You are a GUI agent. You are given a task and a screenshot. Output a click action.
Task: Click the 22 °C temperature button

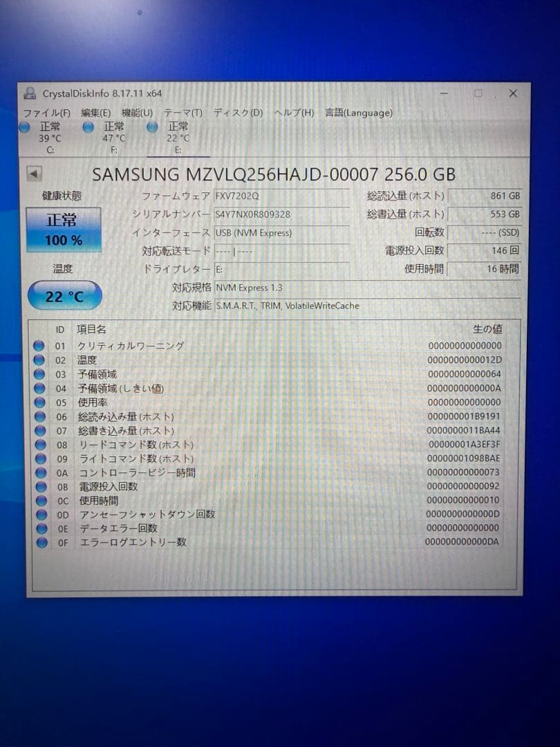click(x=65, y=296)
